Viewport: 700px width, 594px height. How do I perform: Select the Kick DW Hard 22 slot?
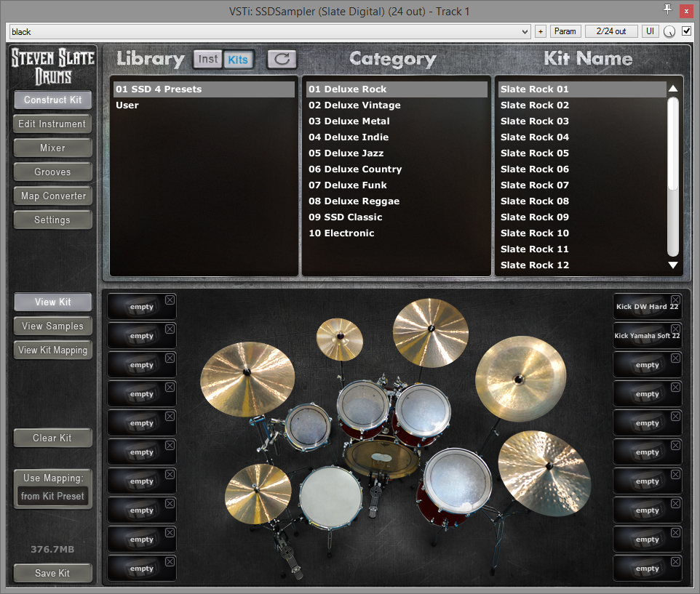tap(647, 306)
